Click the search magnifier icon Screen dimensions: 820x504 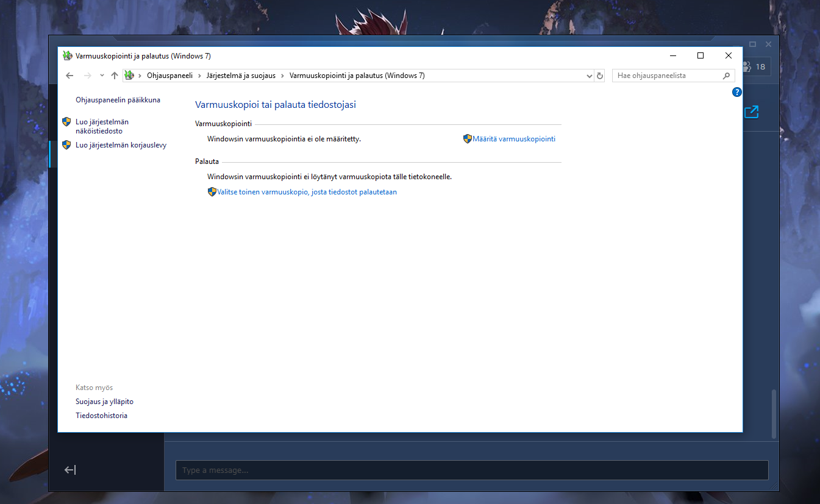click(x=726, y=76)
